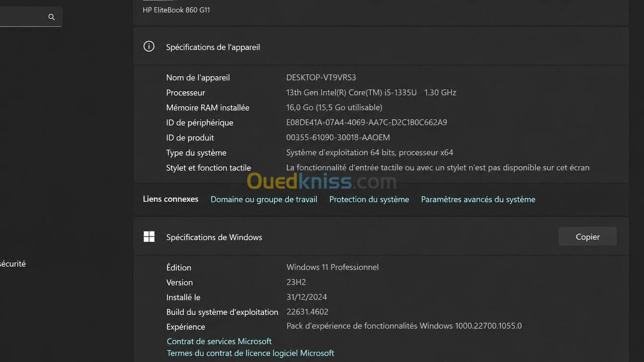Image resolution: width=644 pixels, height=362 pixels.
Task: Click the ID de périphérique label
Action: click(200, 123)
